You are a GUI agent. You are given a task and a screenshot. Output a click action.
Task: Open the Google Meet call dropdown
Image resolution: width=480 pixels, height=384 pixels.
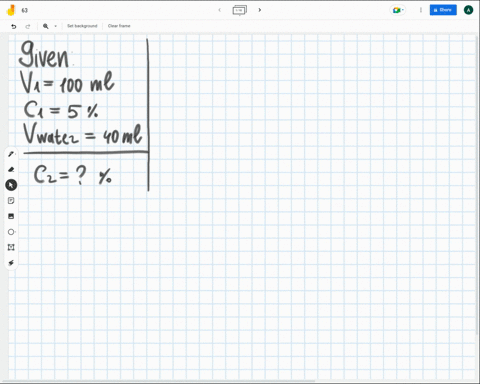tap(398, 10)
